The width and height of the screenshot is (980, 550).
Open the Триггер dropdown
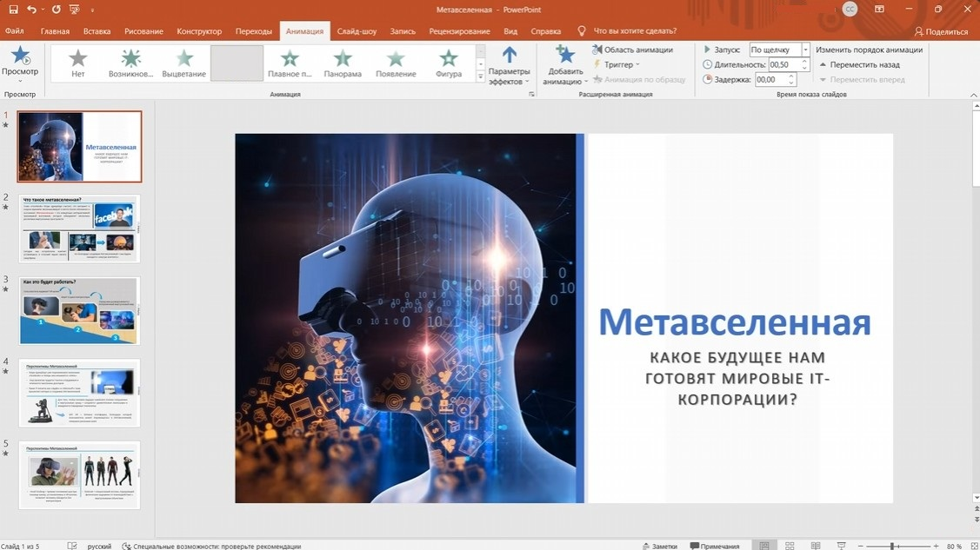[617, 64]
